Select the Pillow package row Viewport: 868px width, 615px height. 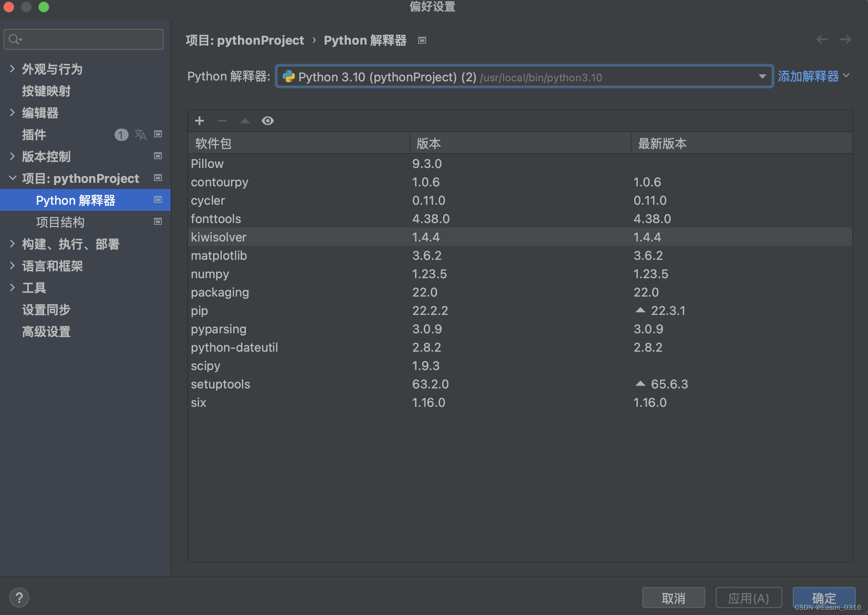520,164
